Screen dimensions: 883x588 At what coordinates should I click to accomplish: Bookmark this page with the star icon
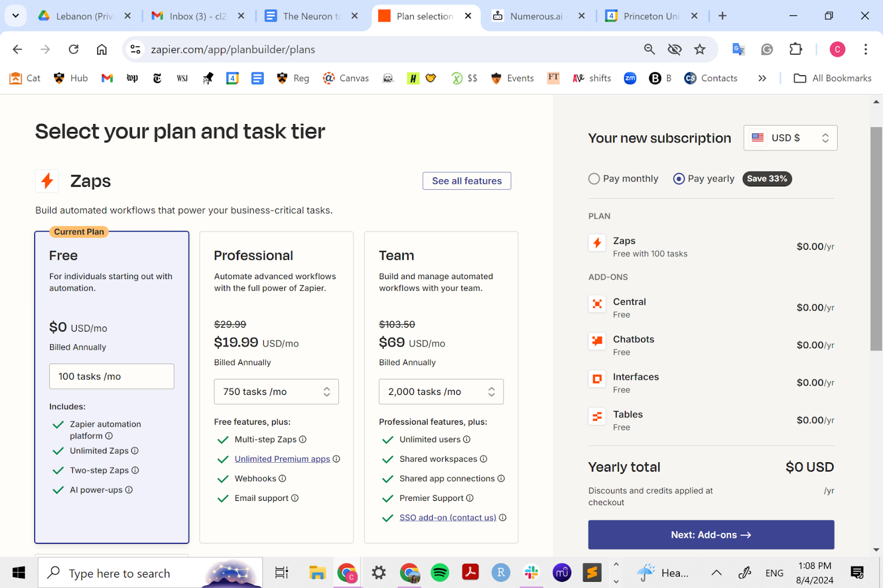(x=700, y=50)
